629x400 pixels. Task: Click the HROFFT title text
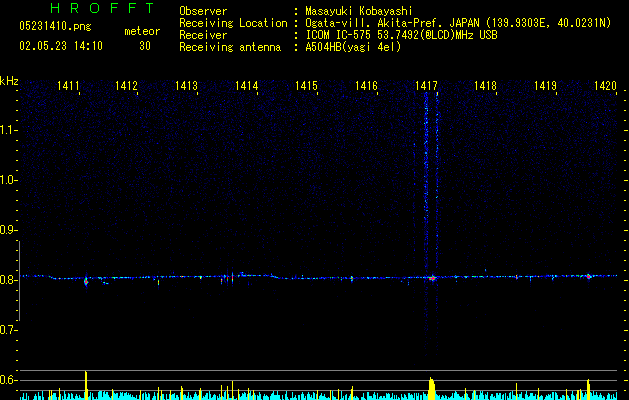tap(102, 8)
